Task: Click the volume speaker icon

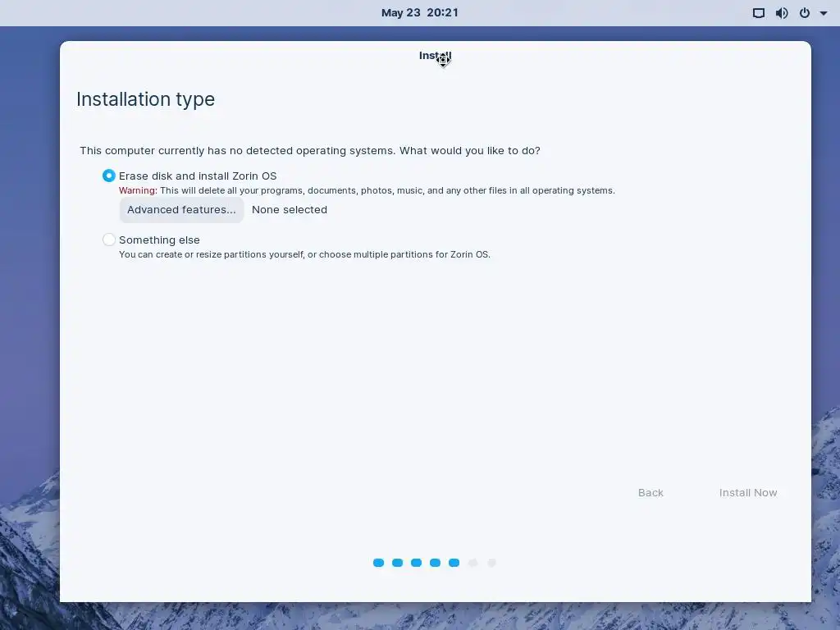Action: click(x=782, y=13)
